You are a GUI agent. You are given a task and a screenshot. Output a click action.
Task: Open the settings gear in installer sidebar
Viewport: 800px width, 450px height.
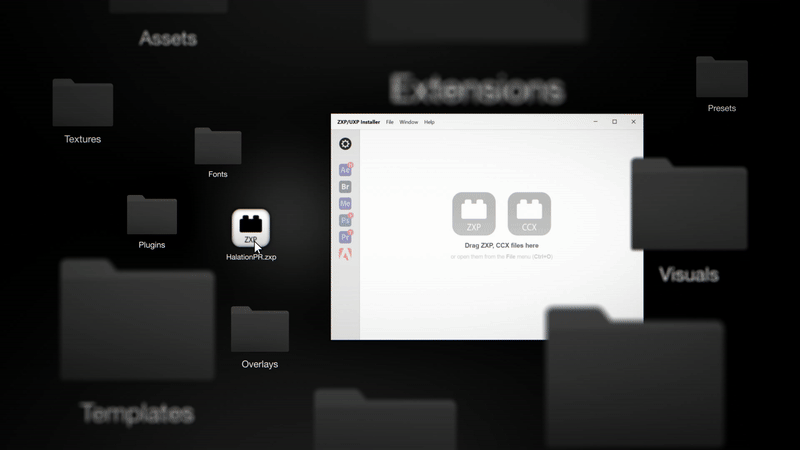point(345,144)
